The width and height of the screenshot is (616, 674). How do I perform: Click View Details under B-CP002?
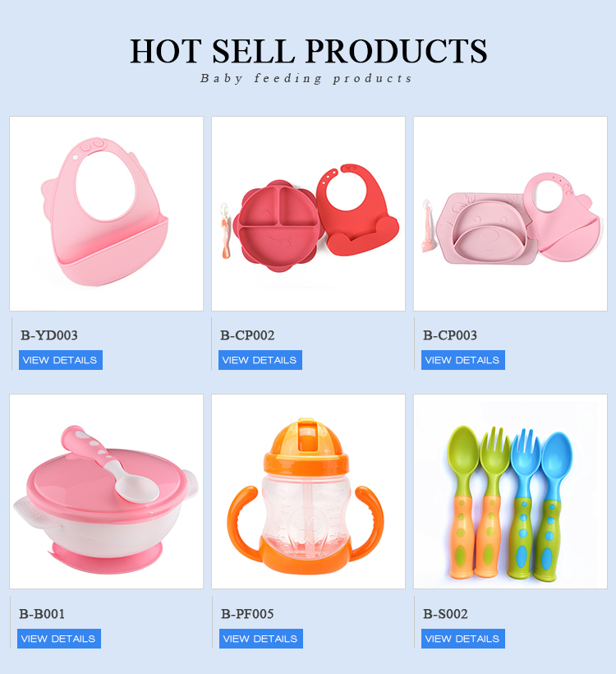coord(260,360)
